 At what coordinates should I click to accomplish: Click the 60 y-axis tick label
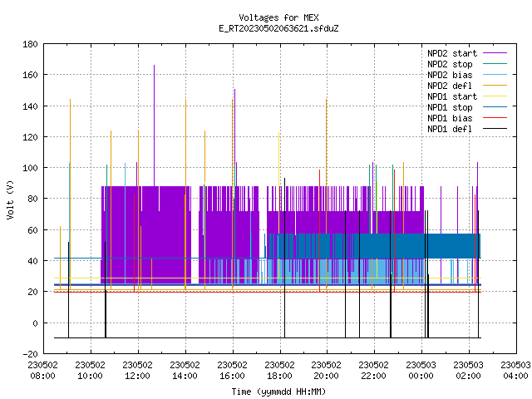(32, 230)
